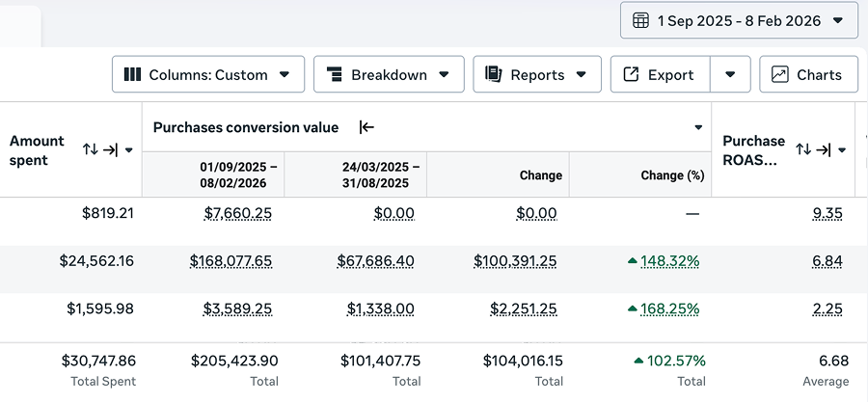Click the Export button
Viewport: 868px width, 402px height.
click(660, 74)
